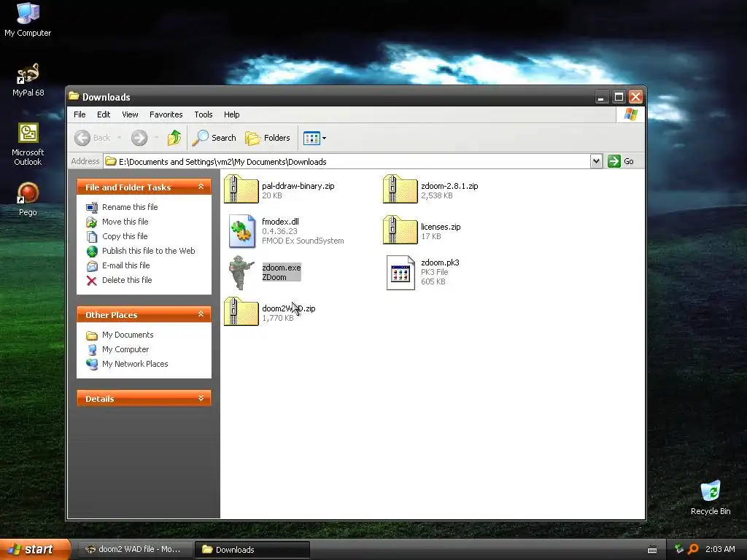Click the Go button
Image resolution: width=747 pixels, height=560 pixels.
(x=621, y=161)
